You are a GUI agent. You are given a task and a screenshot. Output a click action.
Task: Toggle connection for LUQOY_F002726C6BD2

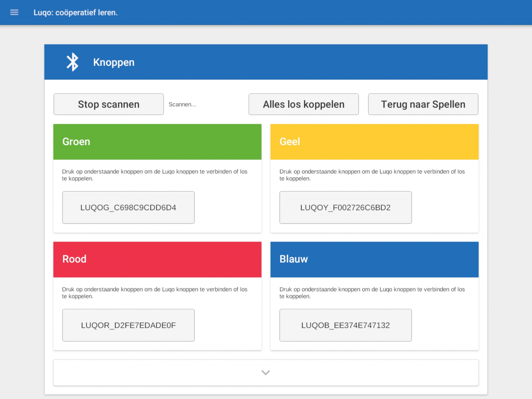pos(345,207)
